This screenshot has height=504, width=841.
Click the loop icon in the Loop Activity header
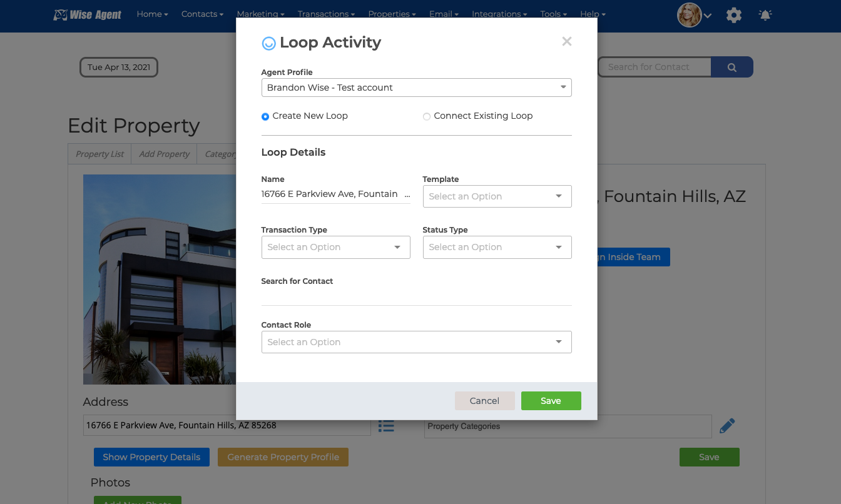pos(269,43)
